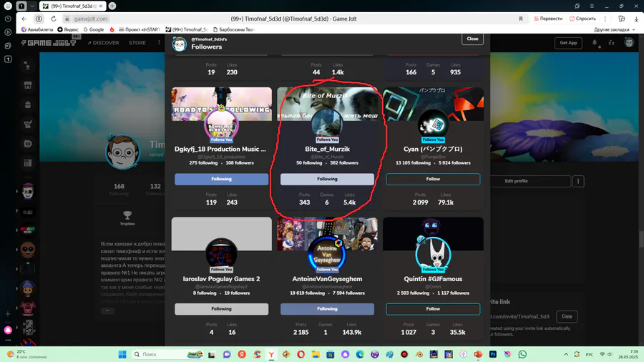Click Перевести translate button

(548, 19)
